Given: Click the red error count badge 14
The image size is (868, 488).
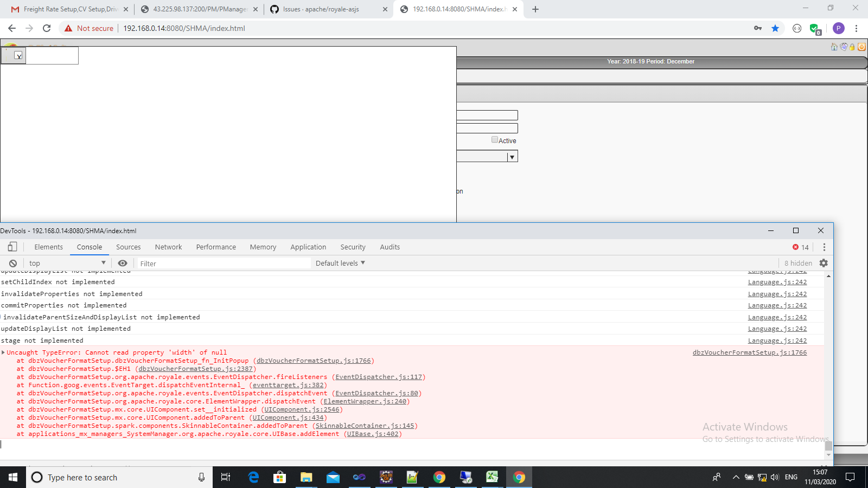Looking at the screenshot, I should 801,247.
